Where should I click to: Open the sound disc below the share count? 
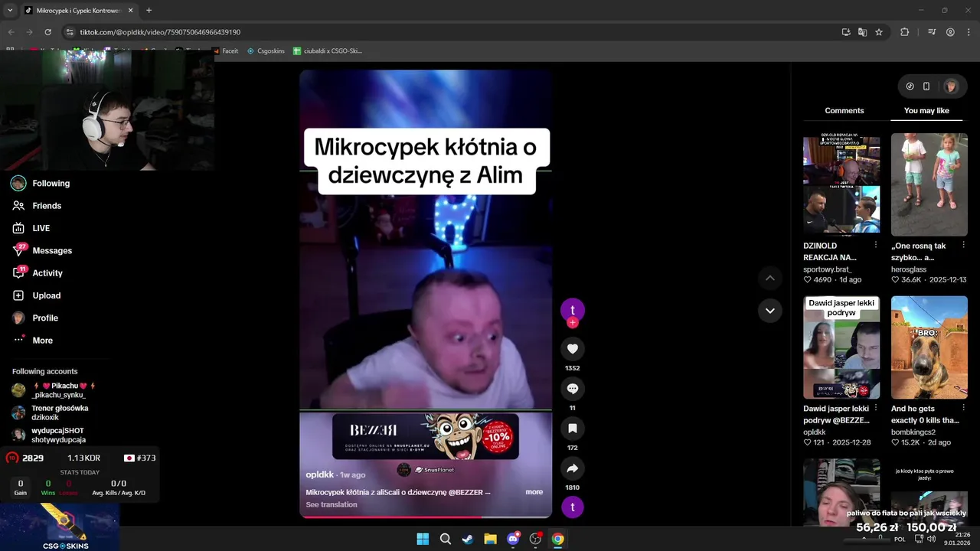click(572, 507)
